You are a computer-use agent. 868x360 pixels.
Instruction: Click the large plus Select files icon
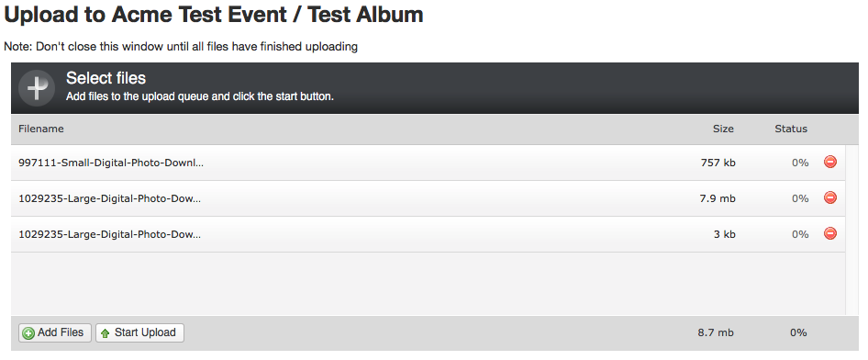point(37,88)
